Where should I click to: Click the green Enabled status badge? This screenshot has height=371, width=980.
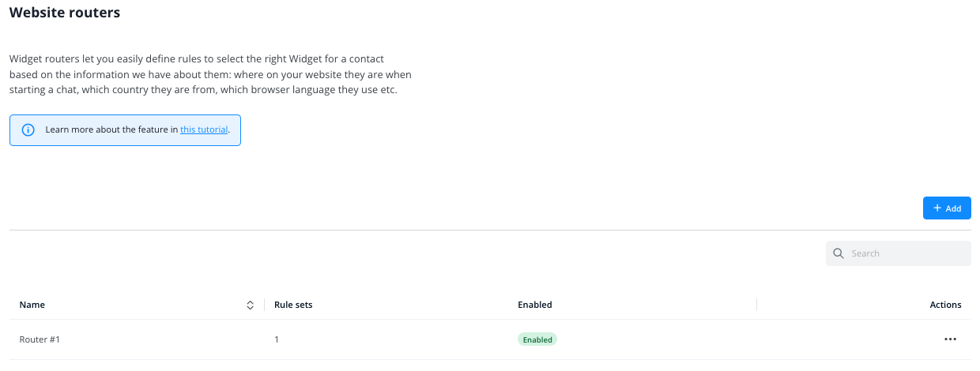tap(537, 339)
